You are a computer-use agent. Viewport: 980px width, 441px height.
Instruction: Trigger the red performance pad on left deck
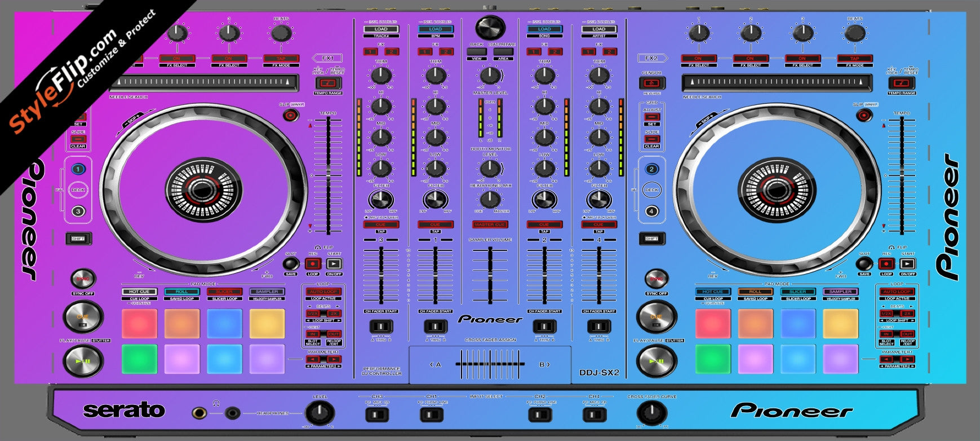[x=139, y=324]
